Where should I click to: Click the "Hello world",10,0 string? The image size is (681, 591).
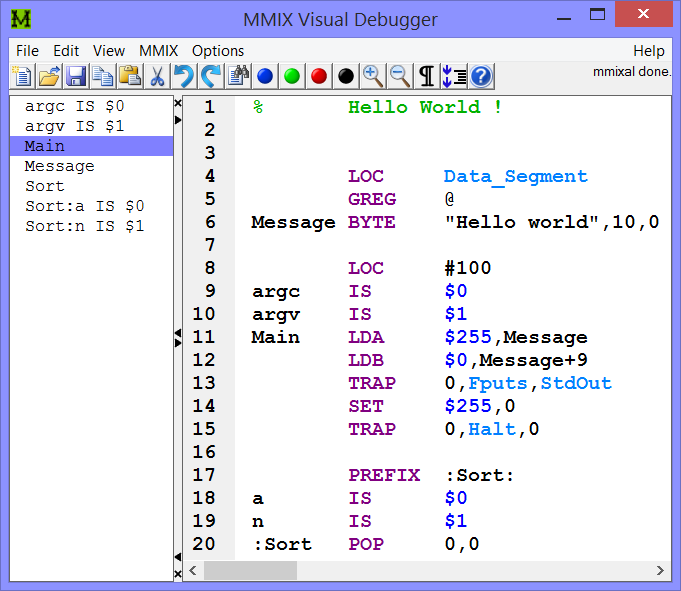pos(552,222)
